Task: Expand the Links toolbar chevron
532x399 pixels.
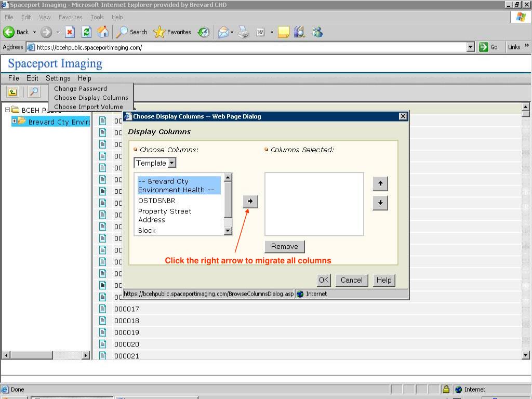Action: point(527,46)
